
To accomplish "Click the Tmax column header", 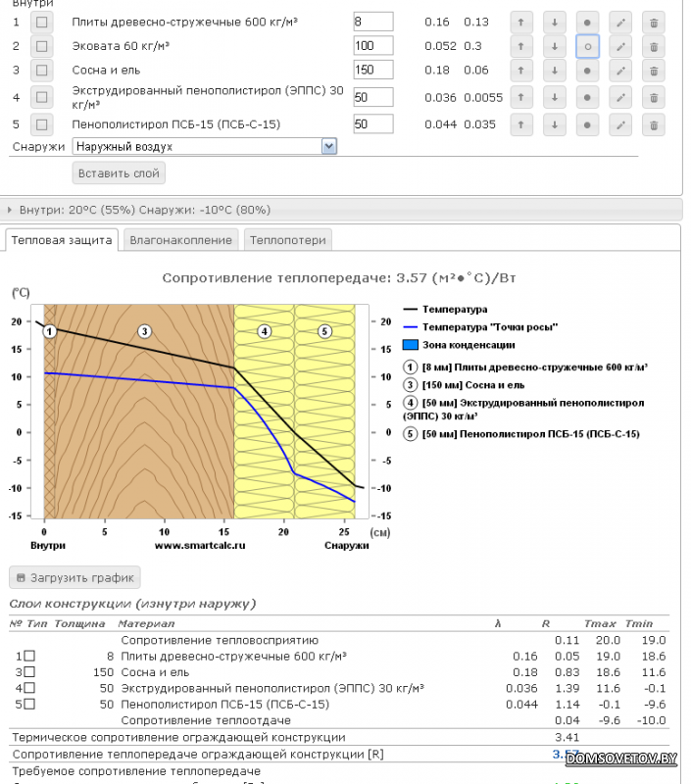I will pyautogui.click(x=600, y=623).
